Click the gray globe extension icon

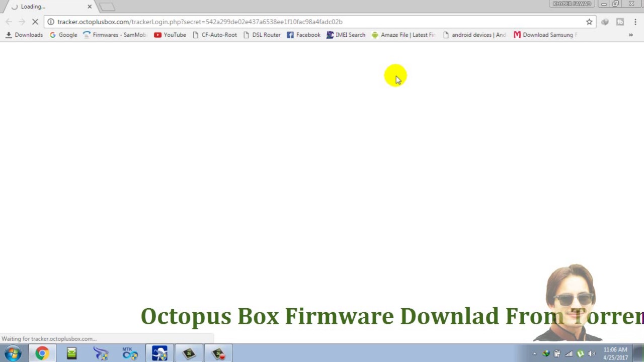click(x=605, y=22)
